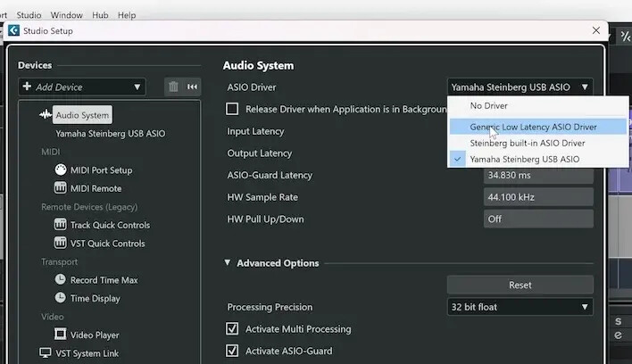Click the VST System Link monitor icon

[46, 353]
